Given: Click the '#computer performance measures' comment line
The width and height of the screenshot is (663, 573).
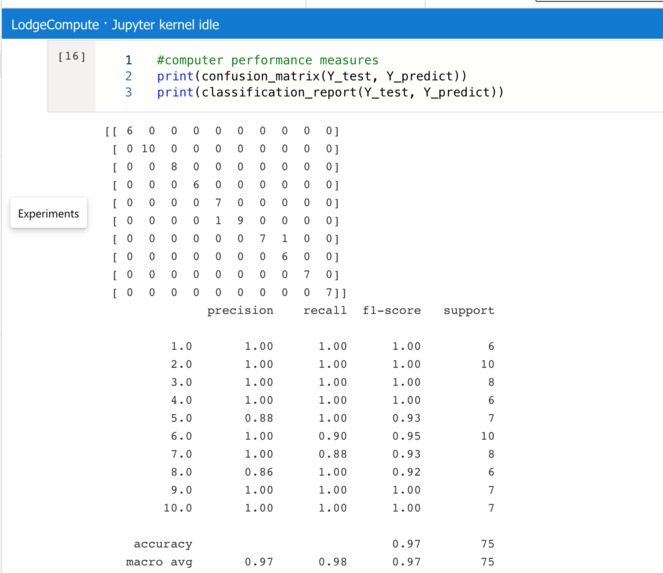Looking at the screenshot, I should [x=268, y=60].
